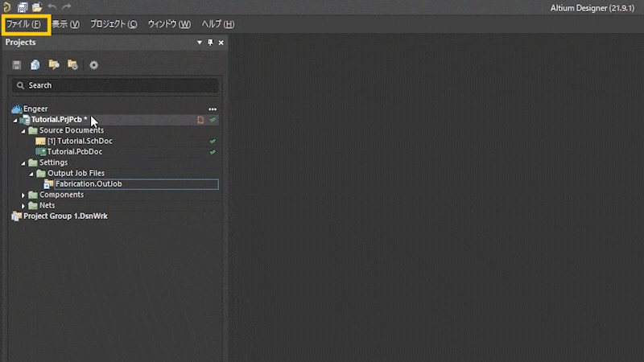The width and height of the screenshot is (644, 362).
Task: Click the PCB icon of Tutorial.PcbDoc
Action: [x=41, y=151]
